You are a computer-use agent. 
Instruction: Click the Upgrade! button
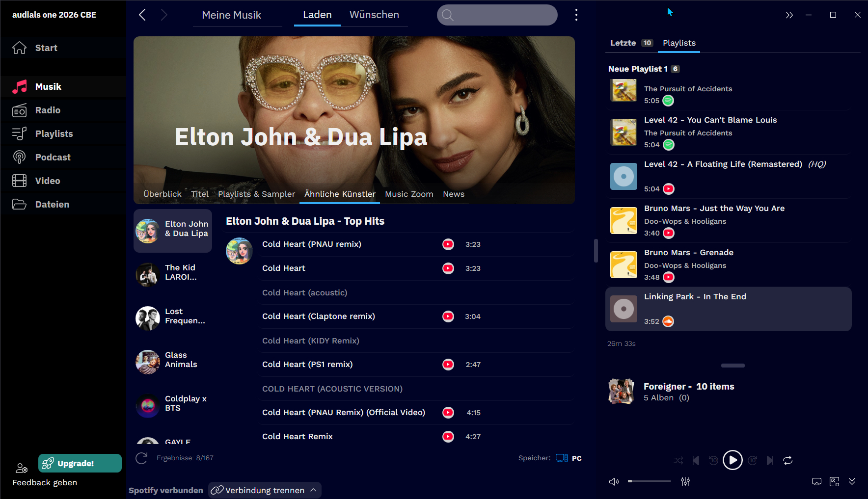click(80, 463)
